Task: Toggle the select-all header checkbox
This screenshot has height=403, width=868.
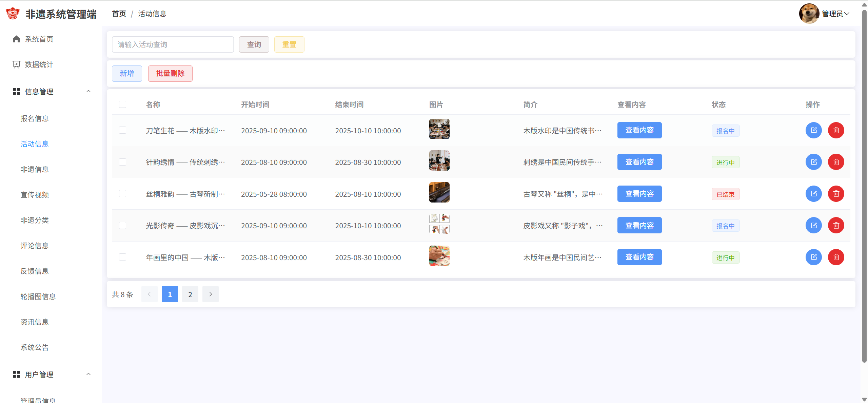Action: pos(122,104)
